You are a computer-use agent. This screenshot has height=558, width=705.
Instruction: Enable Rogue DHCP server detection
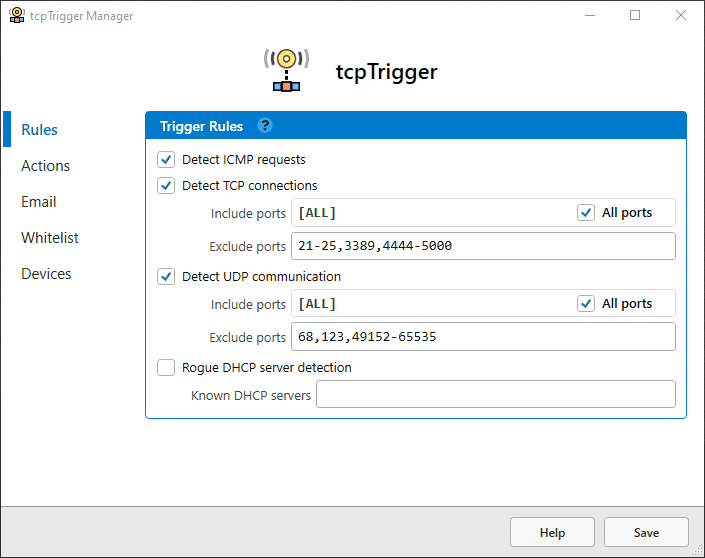(x=166, y=367)
